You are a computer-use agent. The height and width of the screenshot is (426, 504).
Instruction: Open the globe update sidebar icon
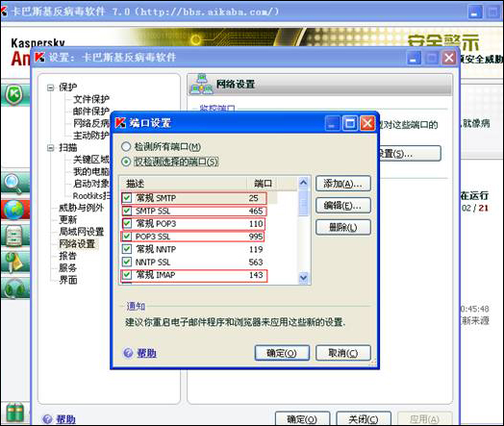coord(13,210)
